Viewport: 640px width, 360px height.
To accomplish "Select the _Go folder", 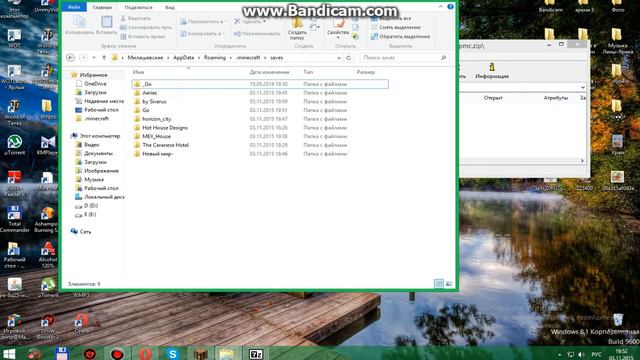I will pyautogui.click(x=260, y=84).
